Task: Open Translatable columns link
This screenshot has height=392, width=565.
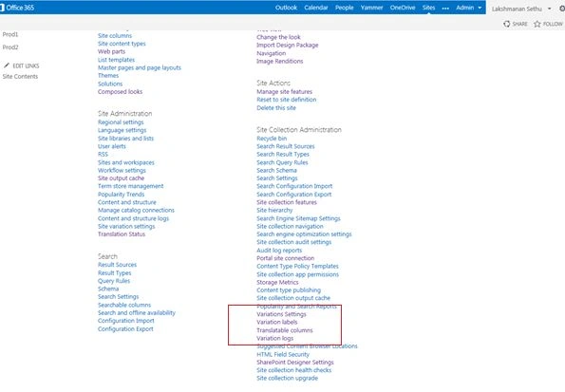Action: [285, 330]
